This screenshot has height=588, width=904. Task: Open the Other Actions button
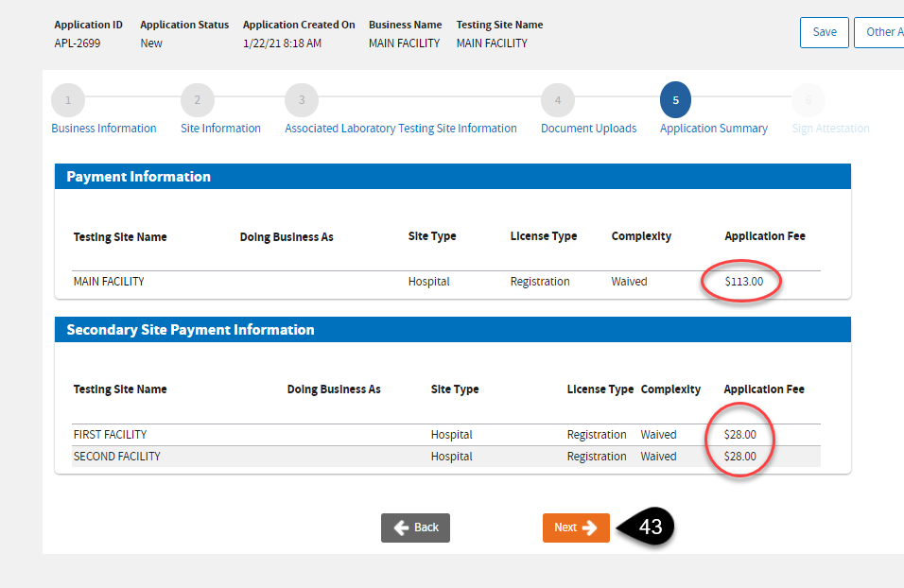coord(880,32)
